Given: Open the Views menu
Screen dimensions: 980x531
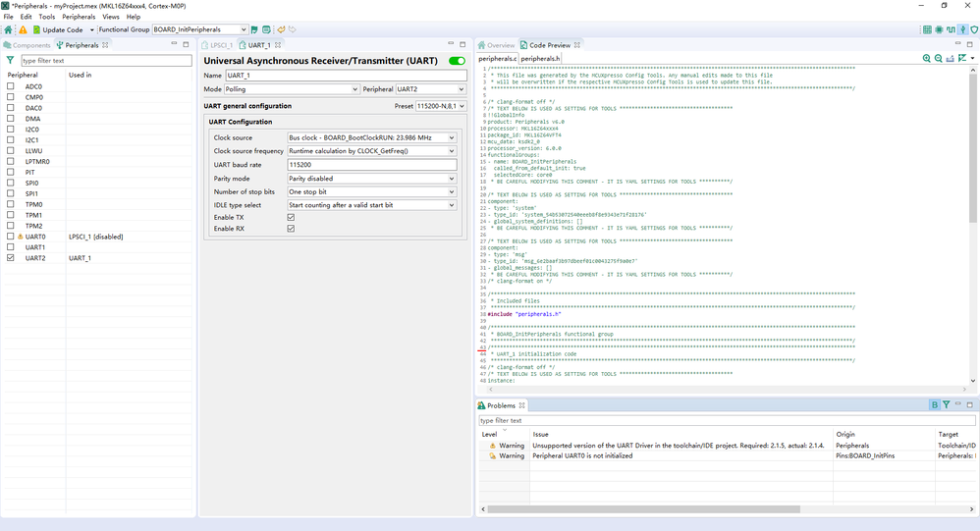Looking at the screenshot, I should 111,17.
